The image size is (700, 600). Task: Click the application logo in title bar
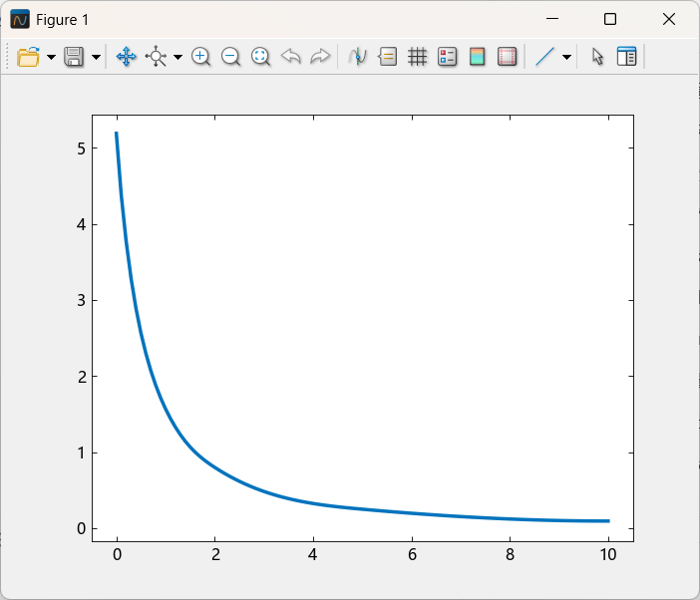[20, 20]
